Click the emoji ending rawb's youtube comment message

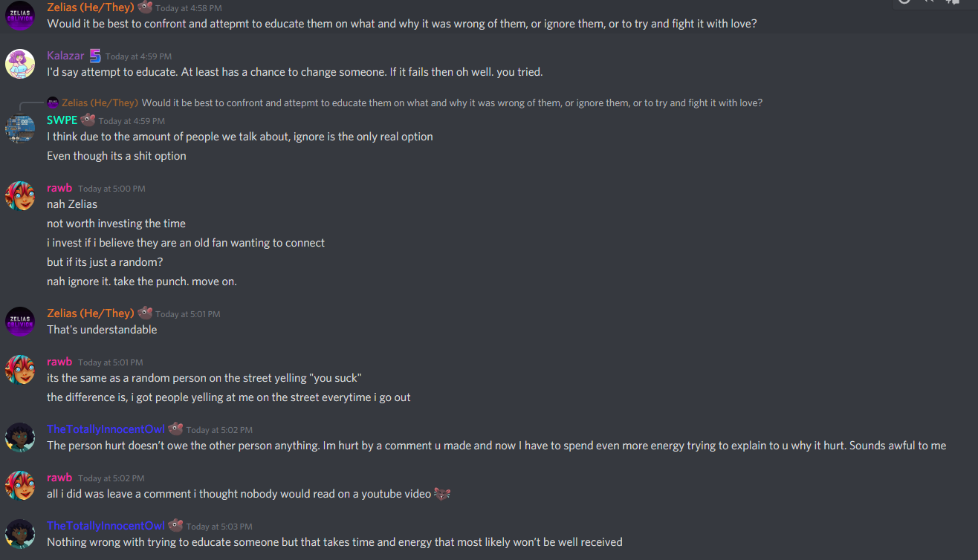click(442, 494)
